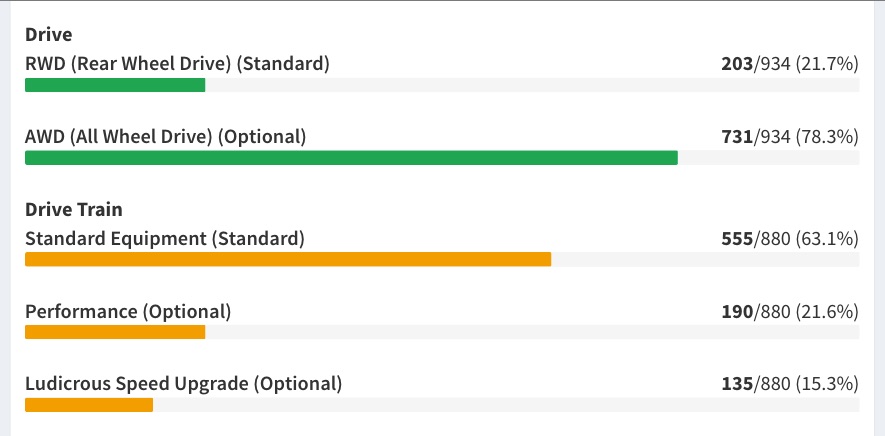Select the Drive Train section heading
Image resolution: width=885 pixels, height=436 pixels.
click(74, 210)
